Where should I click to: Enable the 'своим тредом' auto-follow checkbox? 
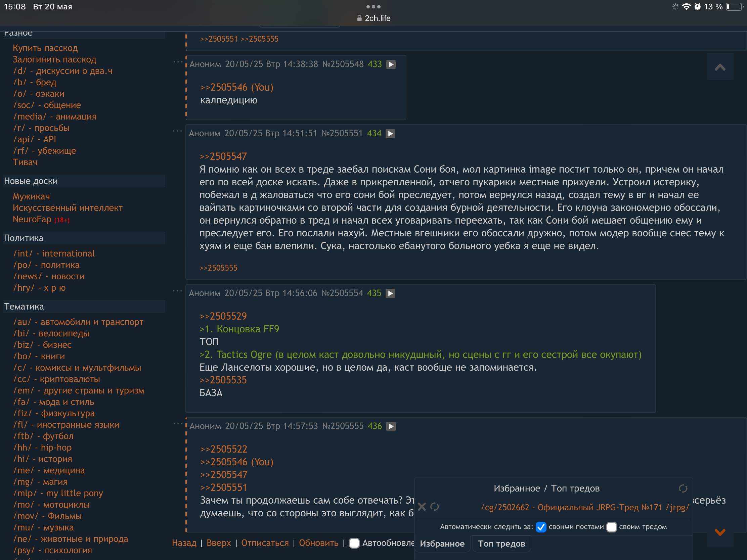click(611, 527)
